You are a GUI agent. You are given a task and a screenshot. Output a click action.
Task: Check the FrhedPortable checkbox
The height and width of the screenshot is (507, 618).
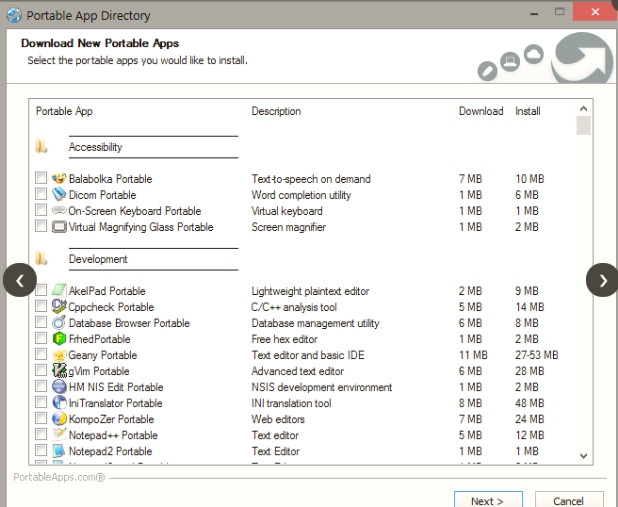click(x=41, y=338)
